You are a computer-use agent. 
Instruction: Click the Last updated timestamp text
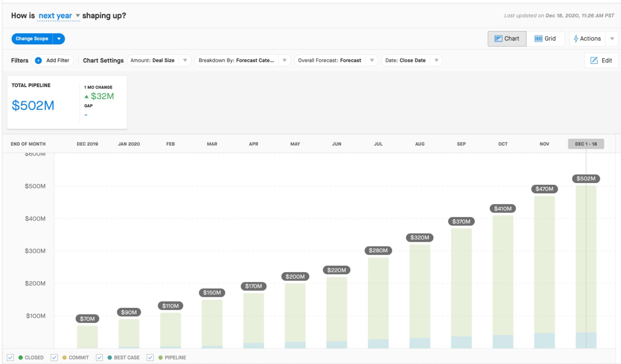tap(559, 16)
